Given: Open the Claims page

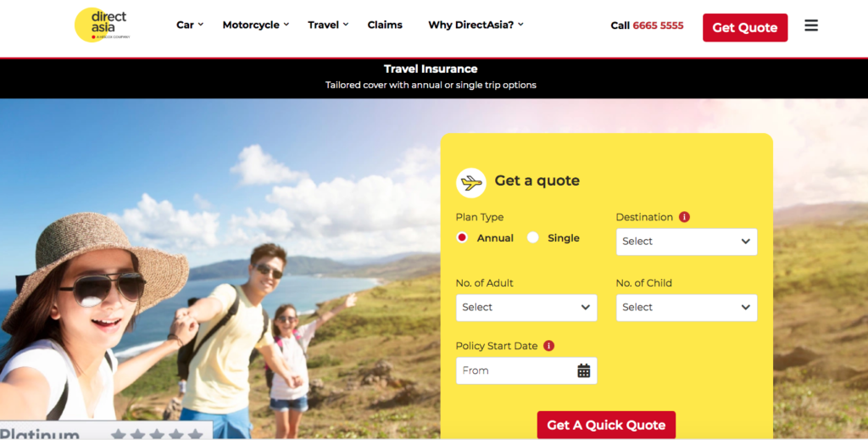Looking at the screenshot, I should (x=385, y=25).
